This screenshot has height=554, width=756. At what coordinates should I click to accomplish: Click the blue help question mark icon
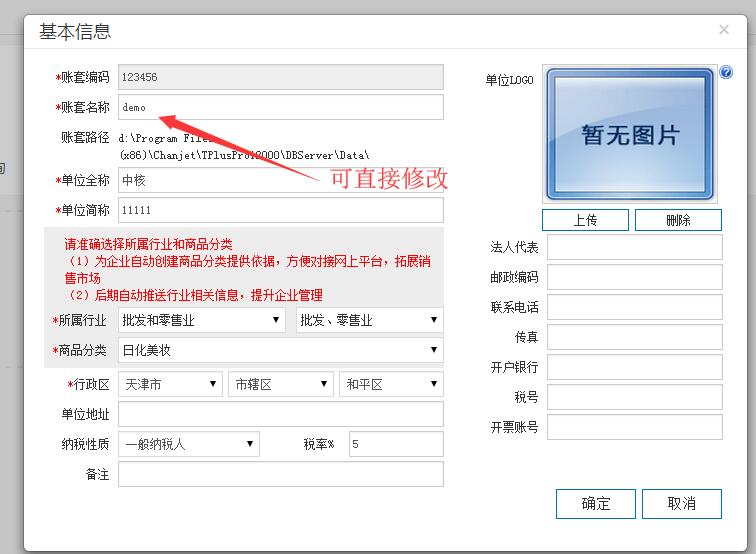726,73
